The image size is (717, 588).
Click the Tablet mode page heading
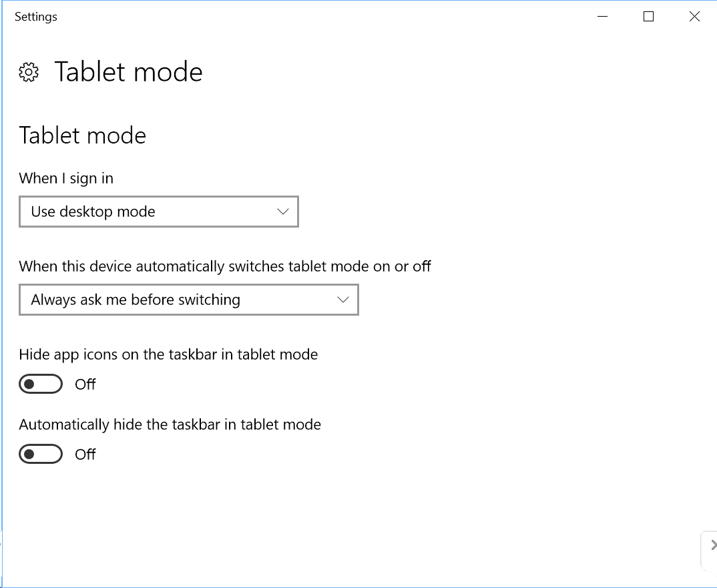[x=128, y=72]
